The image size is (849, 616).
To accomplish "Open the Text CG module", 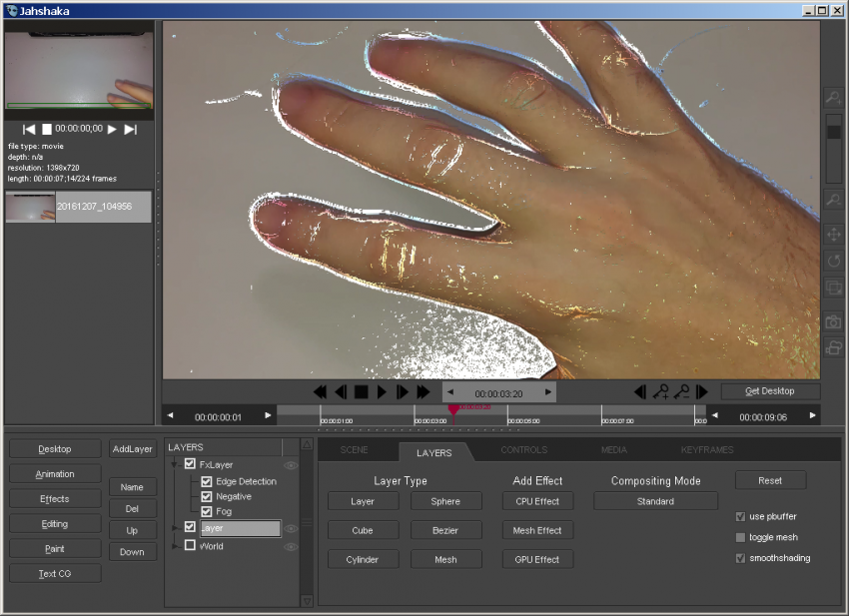I will (x=55, y=574).
